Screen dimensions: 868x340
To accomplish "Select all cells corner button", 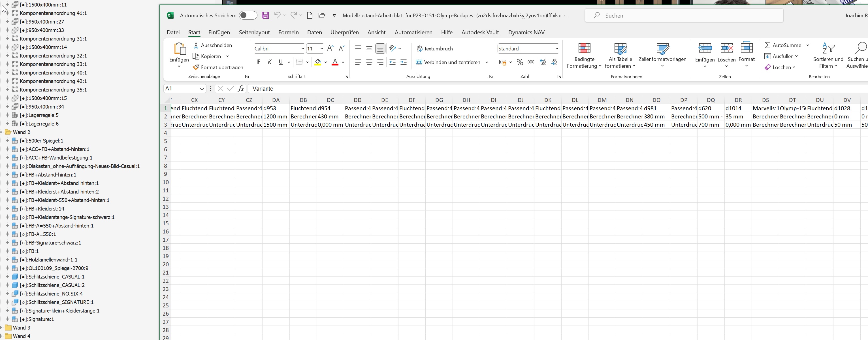I will point(167,100).
